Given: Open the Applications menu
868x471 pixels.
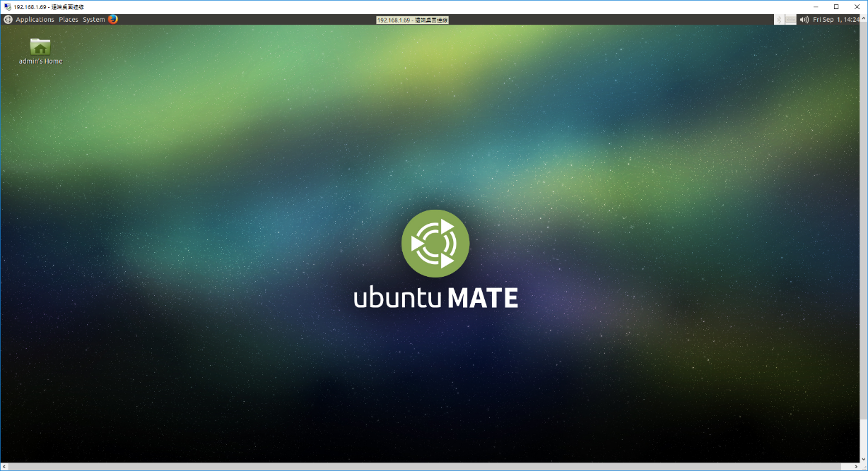Looking at the screenshot, I should (35, 20).
